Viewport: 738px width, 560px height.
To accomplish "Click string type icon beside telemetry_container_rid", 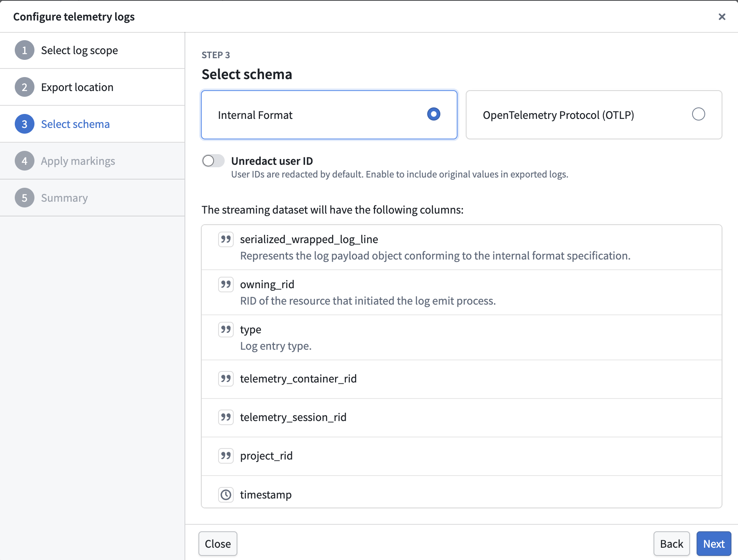I will [x=226, y=379].
